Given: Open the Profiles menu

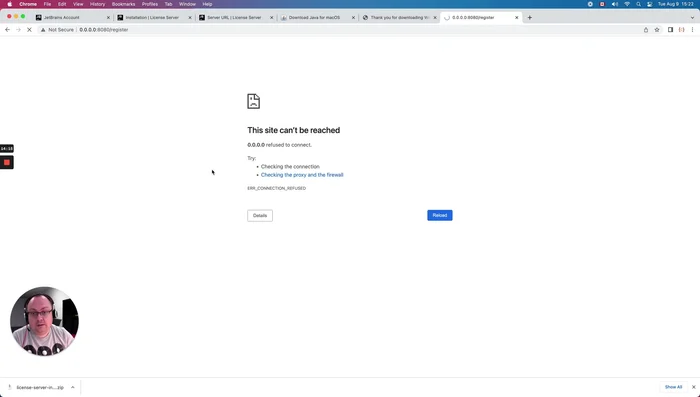Looking at the screenshot, I should [150, 4].
